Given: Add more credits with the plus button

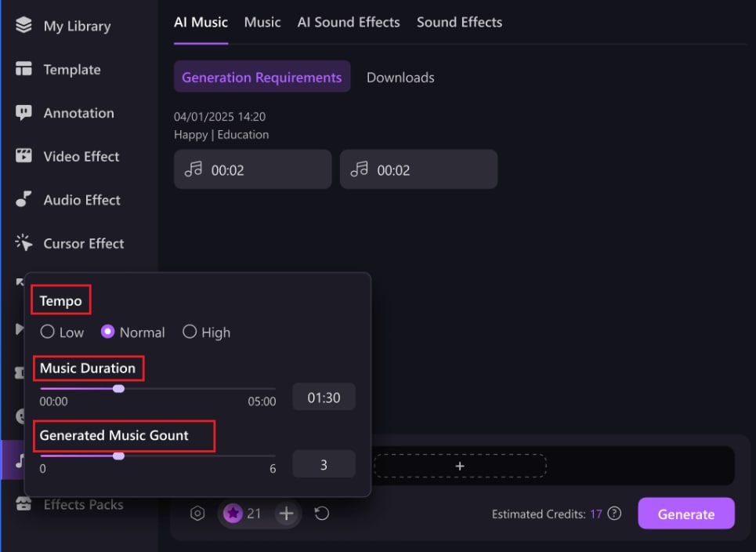Looking at the screenshot, I should [x=287, y=514].
